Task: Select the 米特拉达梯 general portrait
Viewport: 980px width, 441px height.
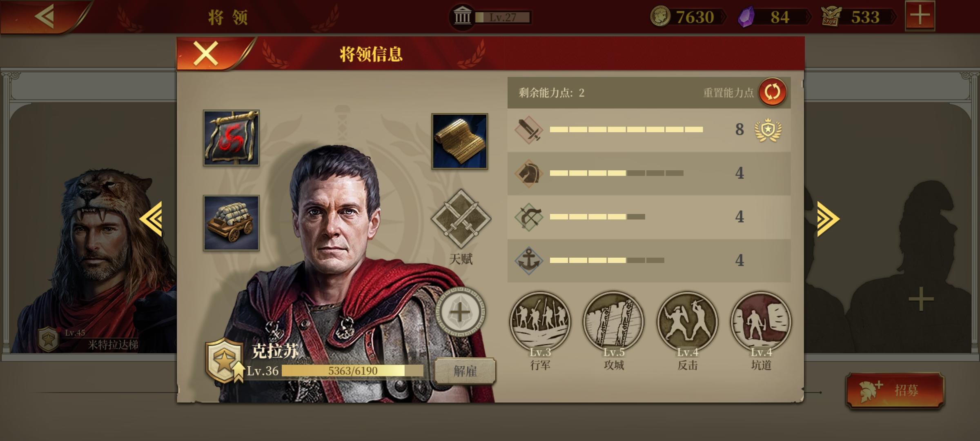Action: (x=94, y=261)
